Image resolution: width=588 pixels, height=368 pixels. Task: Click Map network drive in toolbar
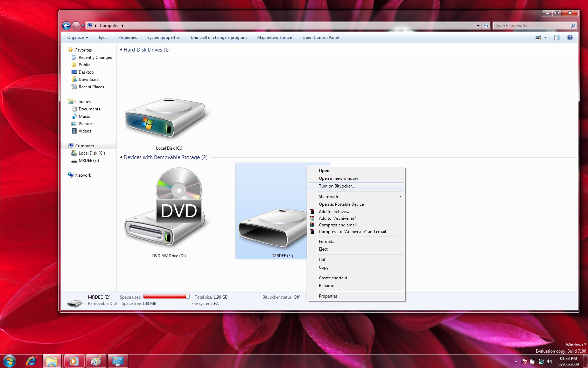pos(274,38)
